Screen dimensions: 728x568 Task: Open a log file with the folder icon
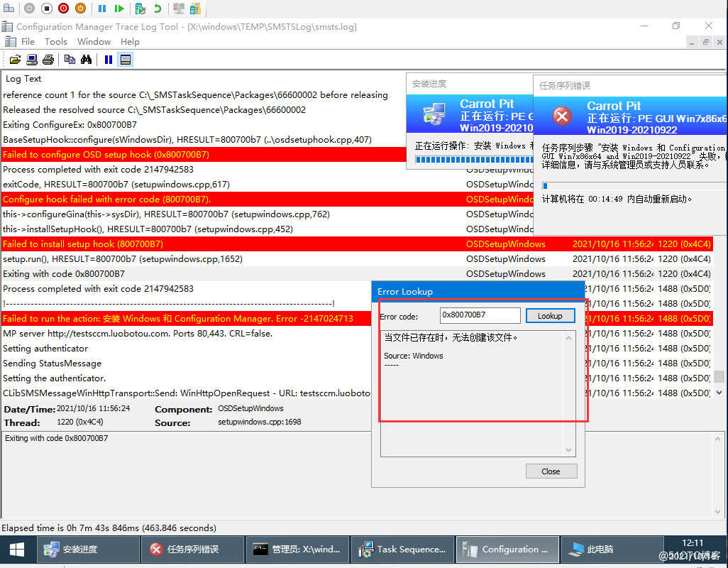tap(15, 60)
